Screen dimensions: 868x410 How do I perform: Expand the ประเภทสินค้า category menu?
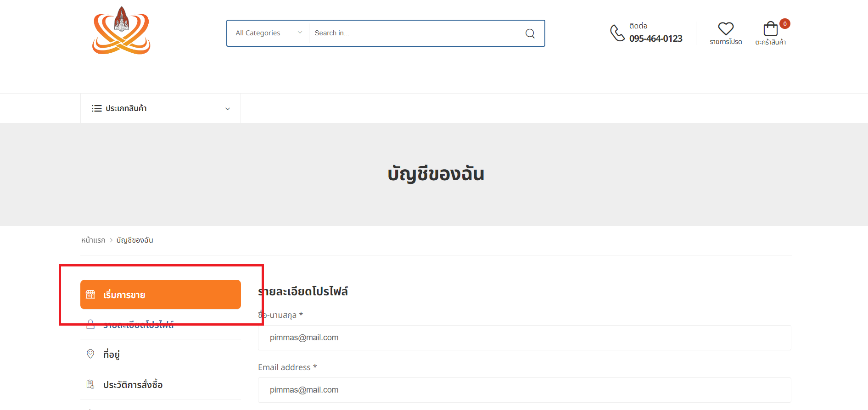click(x=126, y=109)
